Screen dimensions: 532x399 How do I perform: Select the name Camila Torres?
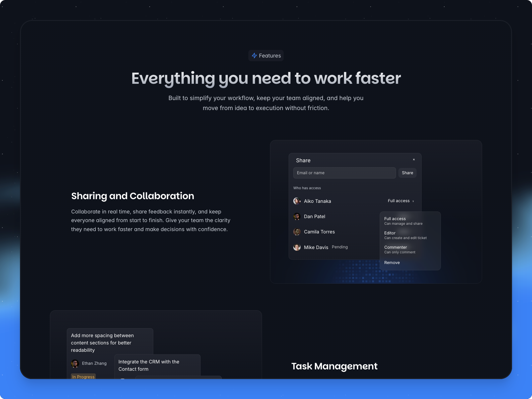320,232
